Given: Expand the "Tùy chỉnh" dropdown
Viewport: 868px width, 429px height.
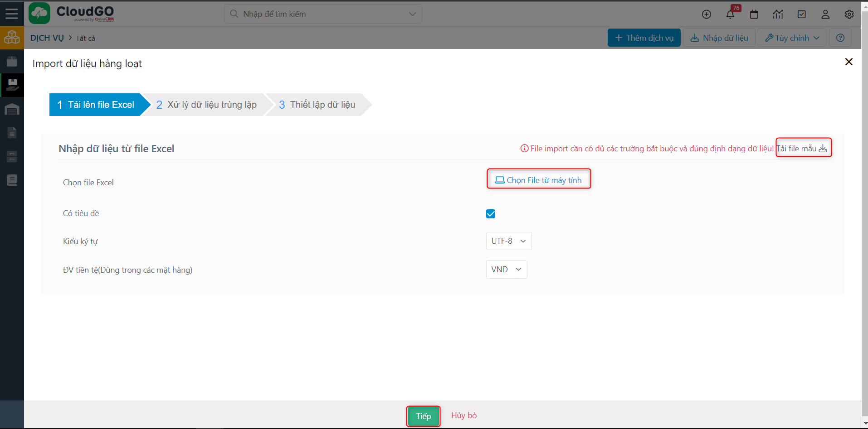Looking at the screenshot, I should tap(792, 38).
